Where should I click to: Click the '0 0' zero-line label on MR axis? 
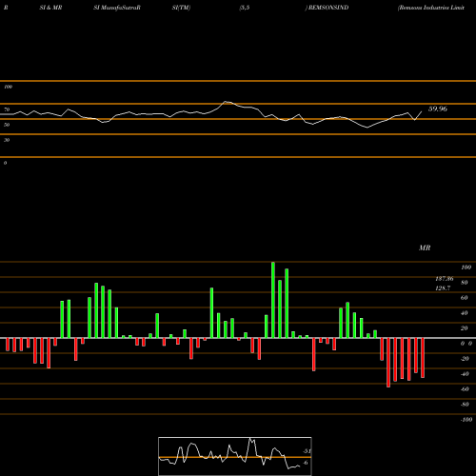(466, 344)
